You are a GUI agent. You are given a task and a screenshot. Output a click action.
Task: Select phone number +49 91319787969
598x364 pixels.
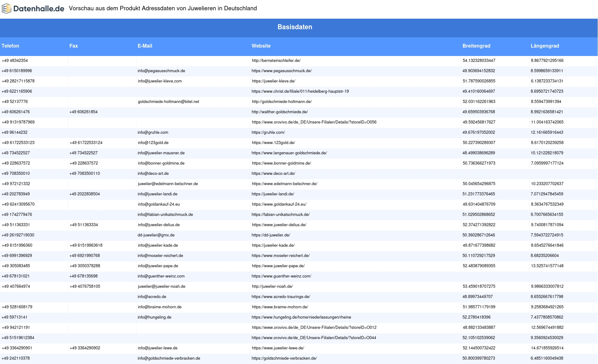(18, 122)
